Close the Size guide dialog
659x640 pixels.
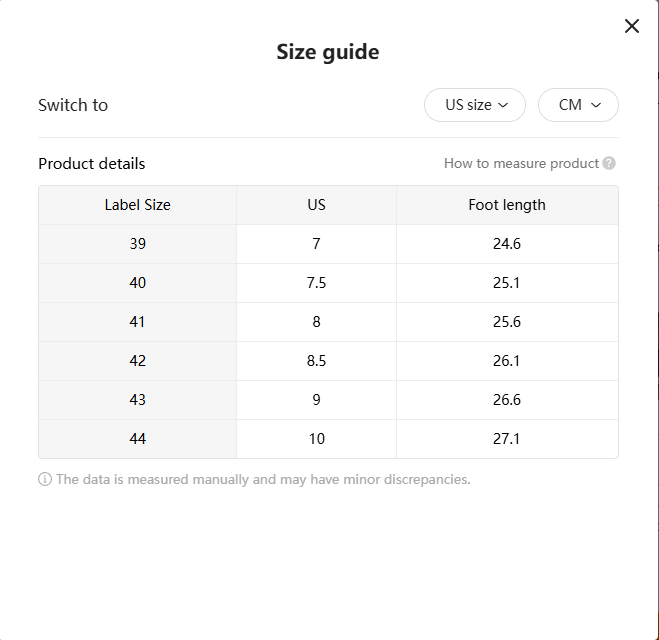pyautogui.click(x=631, y=26)
